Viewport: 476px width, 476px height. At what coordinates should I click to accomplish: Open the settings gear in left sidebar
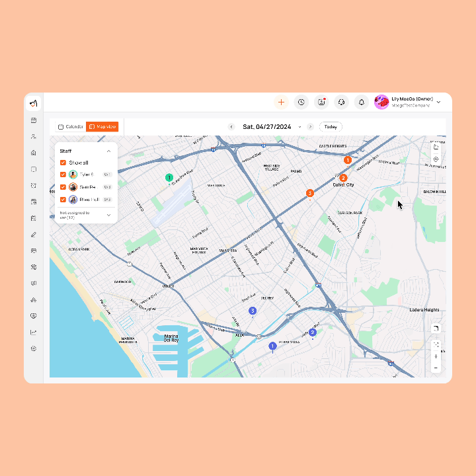tap(34, 348)
